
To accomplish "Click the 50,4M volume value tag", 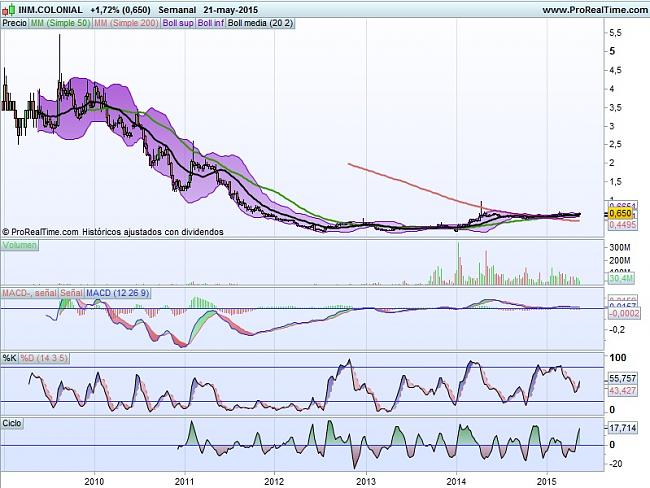I will click(623, 280).
